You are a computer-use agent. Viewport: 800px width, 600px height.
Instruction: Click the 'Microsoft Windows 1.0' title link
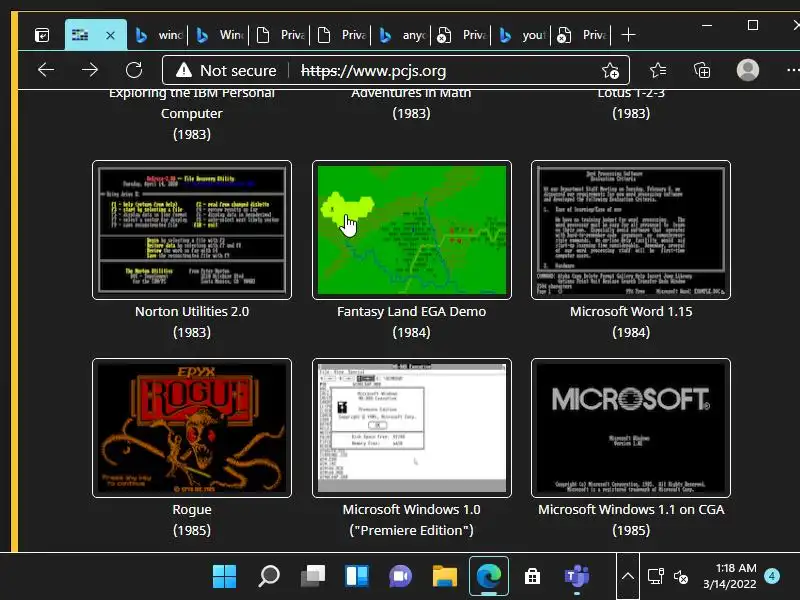pos(412,509)
